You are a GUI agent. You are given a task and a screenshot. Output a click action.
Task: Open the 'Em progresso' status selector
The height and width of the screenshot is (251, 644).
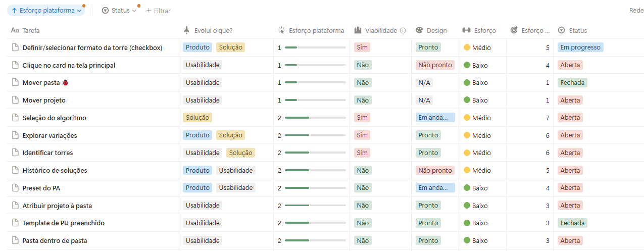tap(580, 47)
